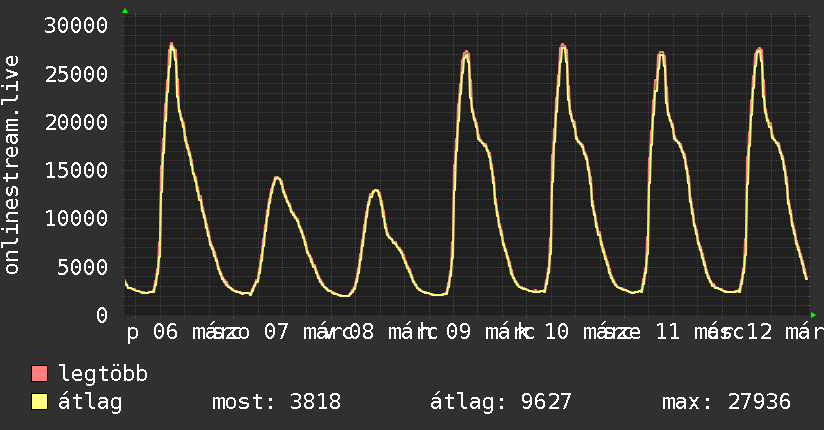The image size is (824, 430).
Task: Click the onlinestream.live vertical axis title
Action: click(x=12, y=165)
